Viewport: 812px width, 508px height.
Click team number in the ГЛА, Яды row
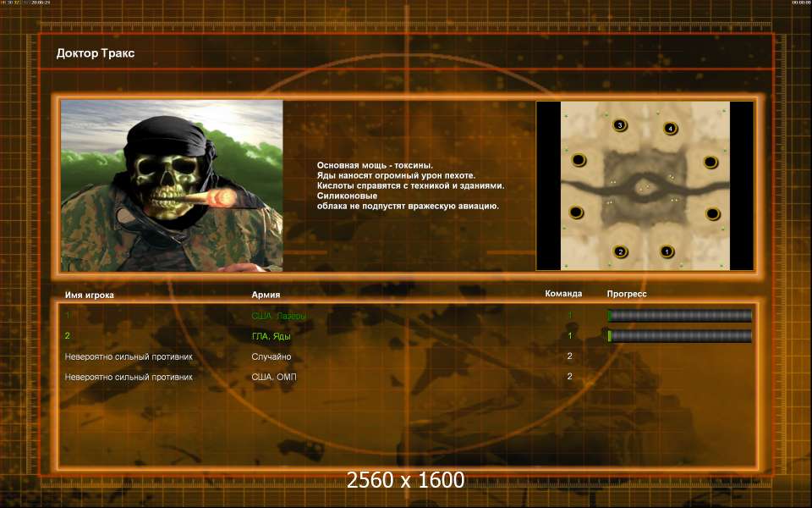[569, 336]
